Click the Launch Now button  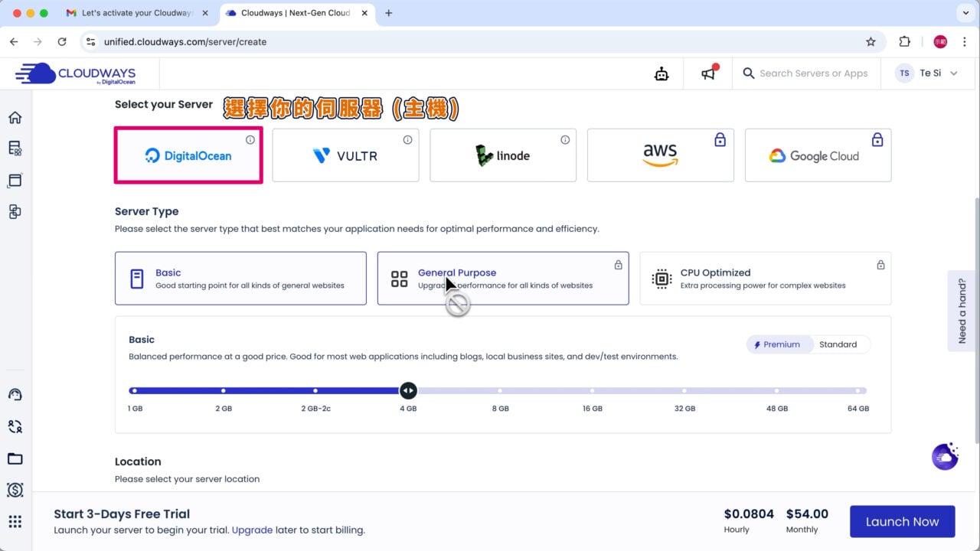(x=902, y=522)
